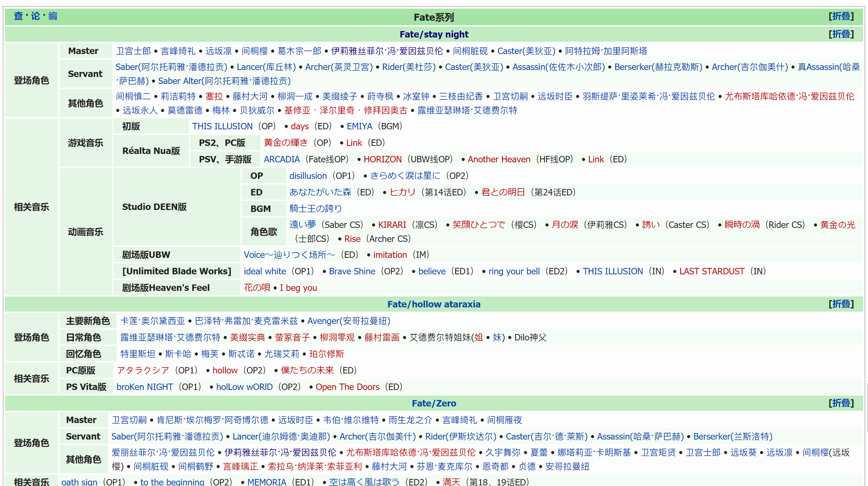
Task: Open the ARCADIA (Fate线OP) link
Action: [x=281, y=159]
